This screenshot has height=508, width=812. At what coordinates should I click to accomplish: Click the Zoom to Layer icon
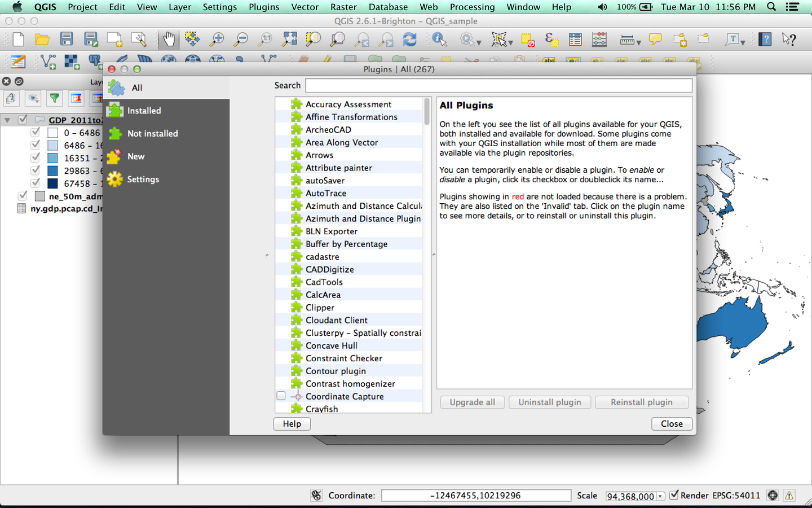click(337, 39)
